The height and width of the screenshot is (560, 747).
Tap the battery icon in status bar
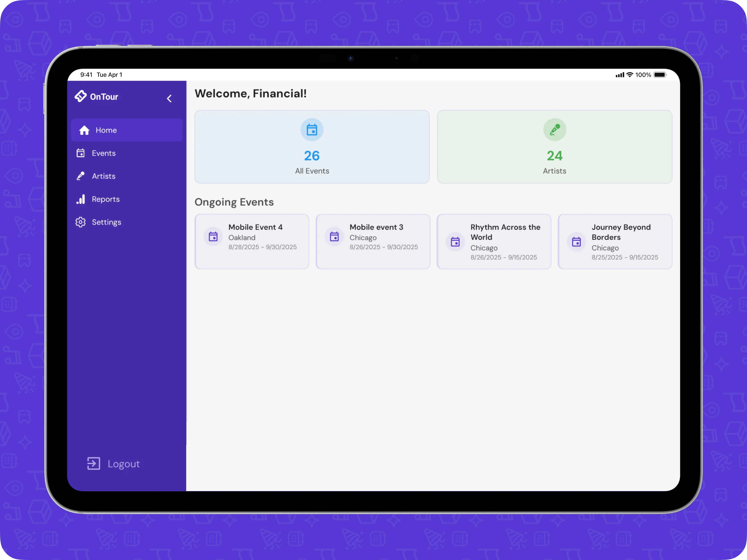pyautogui.click(x=660, y=75)
